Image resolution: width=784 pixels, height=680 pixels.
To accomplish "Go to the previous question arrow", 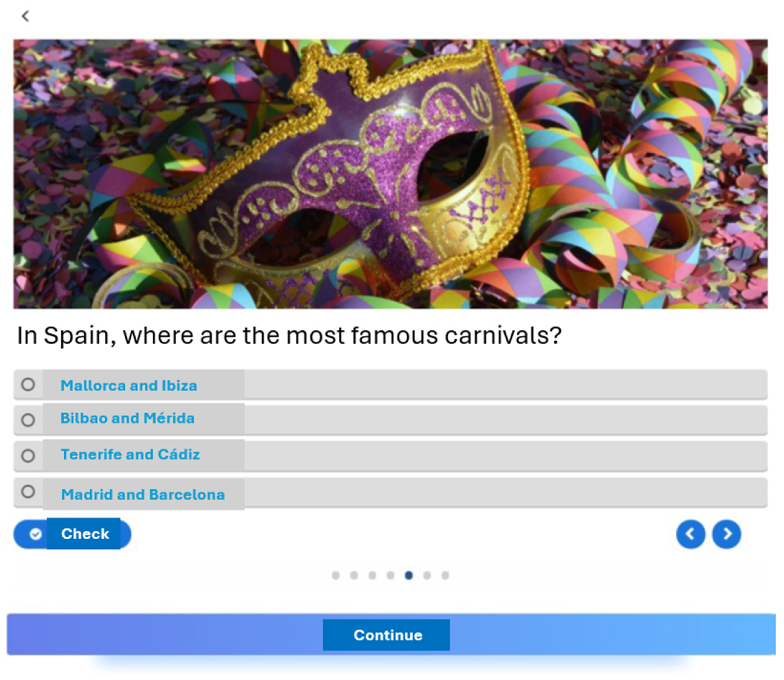I will coord(690,534).
